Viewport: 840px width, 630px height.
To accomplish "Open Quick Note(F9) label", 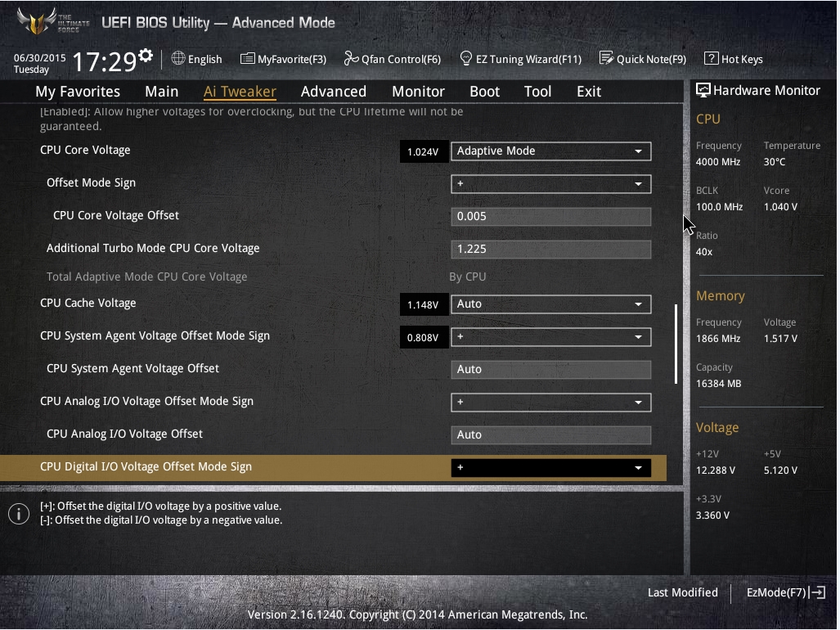I will [x=651, y=60].
